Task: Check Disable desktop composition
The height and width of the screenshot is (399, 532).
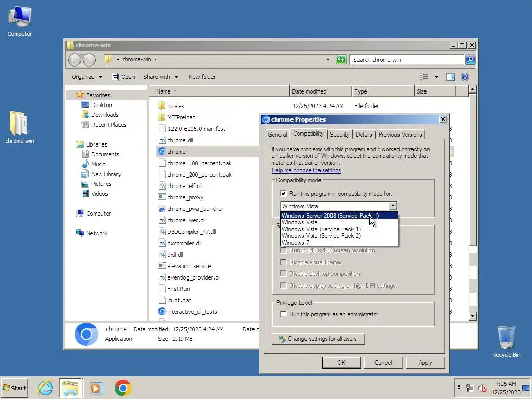Action: tap(283, 273)
